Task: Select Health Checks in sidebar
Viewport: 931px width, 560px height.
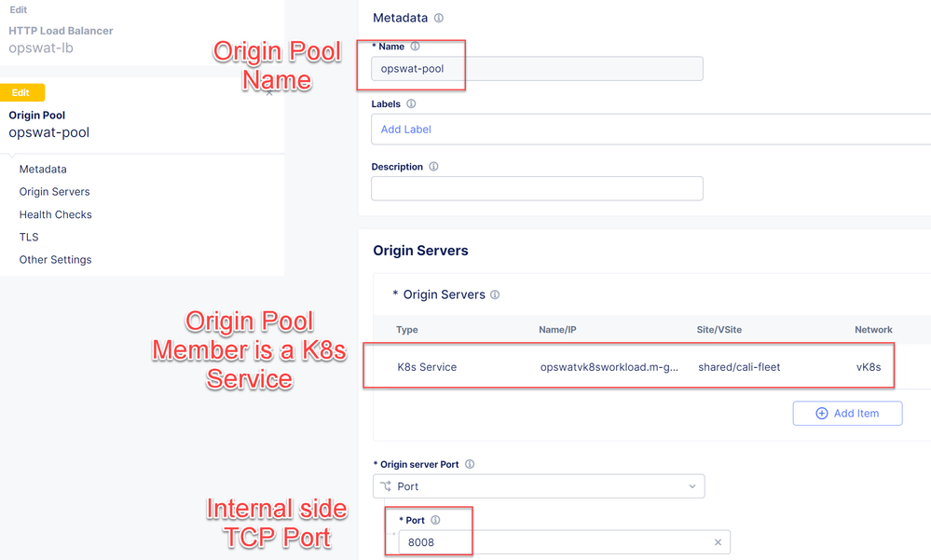Action: [x=56, y=214]
